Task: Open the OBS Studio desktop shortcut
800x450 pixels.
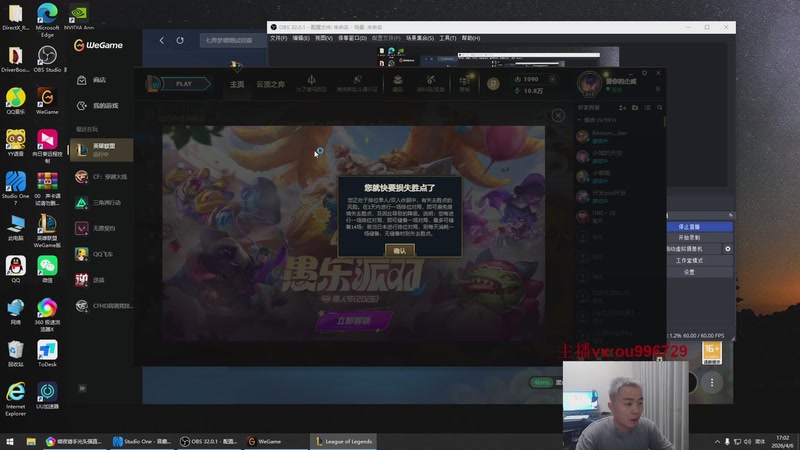Action: pos(47,59)
